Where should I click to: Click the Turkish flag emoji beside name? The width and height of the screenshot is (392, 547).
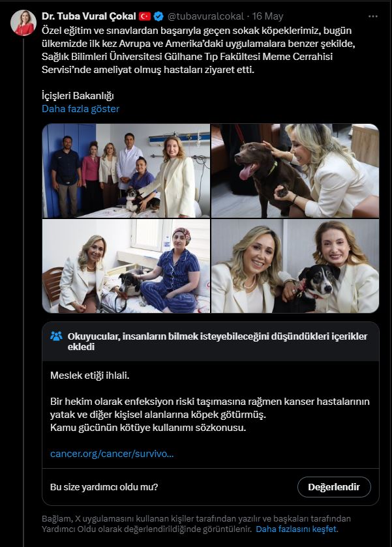[x=145, y=16]
